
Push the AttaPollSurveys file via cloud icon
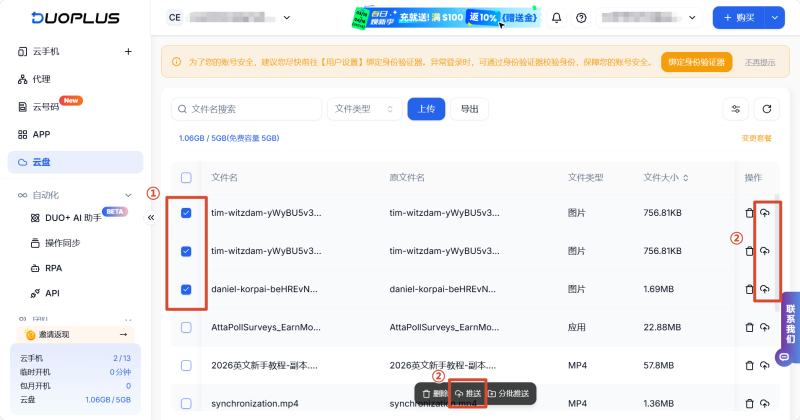pyautogui.click(x=764, y=327)
